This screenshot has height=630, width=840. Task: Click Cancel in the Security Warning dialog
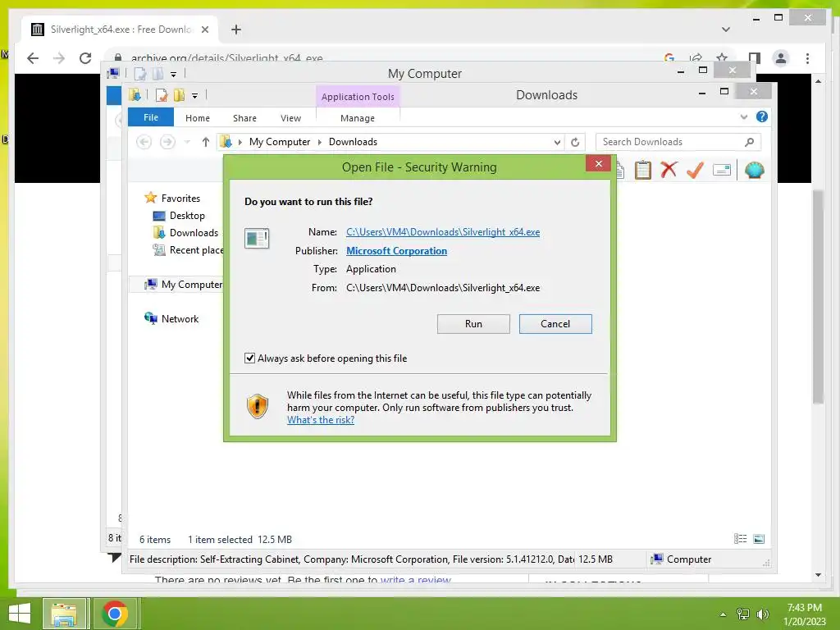555,323
